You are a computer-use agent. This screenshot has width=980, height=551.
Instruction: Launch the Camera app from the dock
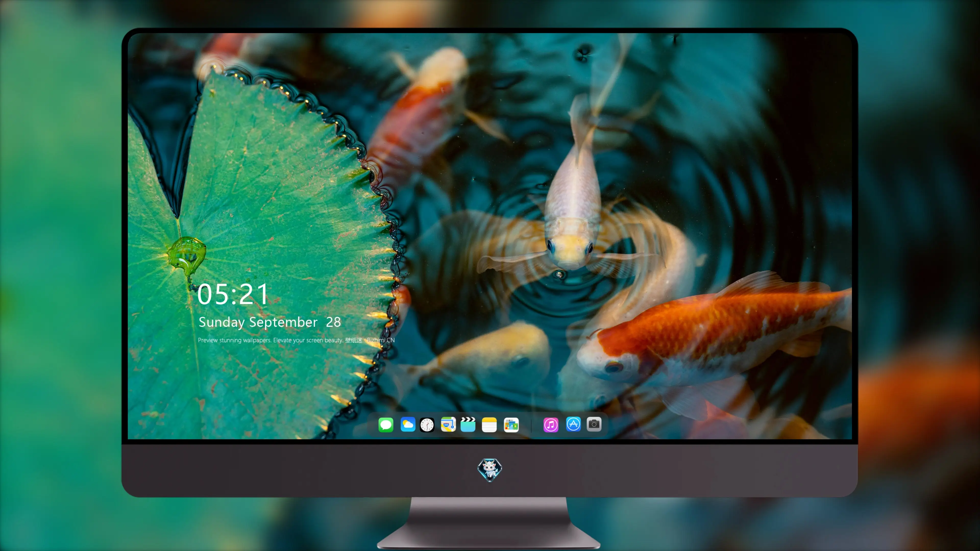click(x=594, y=424)
